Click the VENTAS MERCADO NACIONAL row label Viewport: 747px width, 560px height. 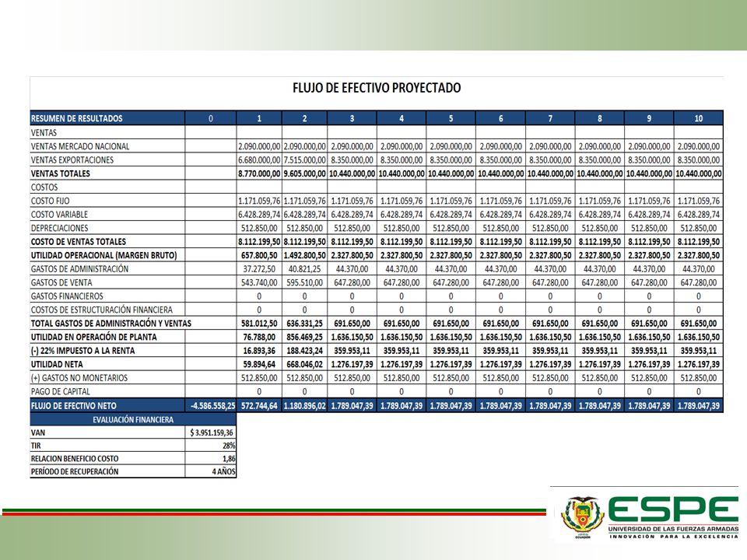[80, 146]
